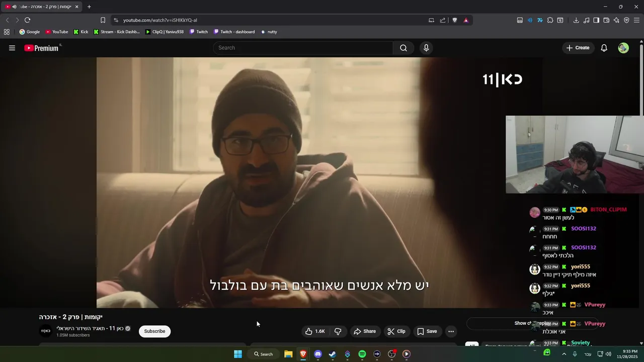Screen dimensions: 644x362
Task: Open כאן 11 channel name link
Action: coord(90,328)
